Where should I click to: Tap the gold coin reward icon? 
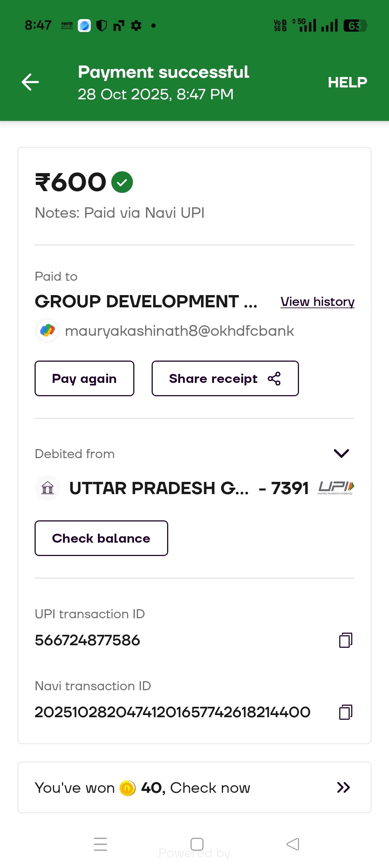tap(128, 788)
